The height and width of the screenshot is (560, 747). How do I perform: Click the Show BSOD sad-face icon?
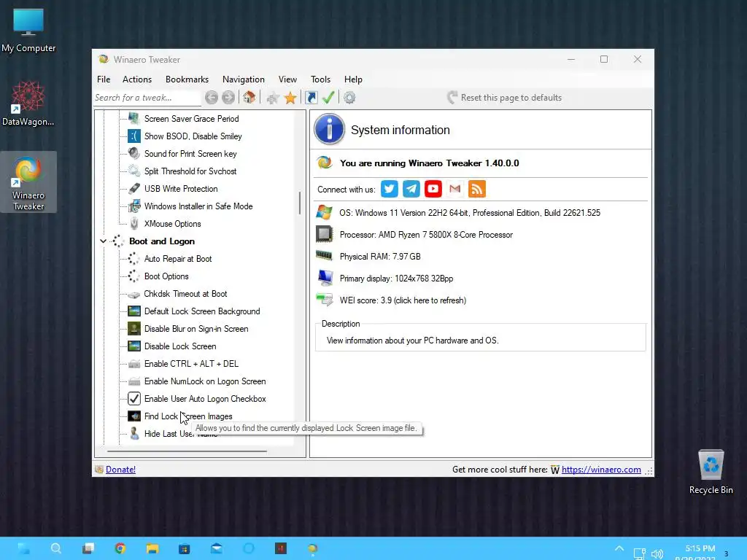[134, 136]
